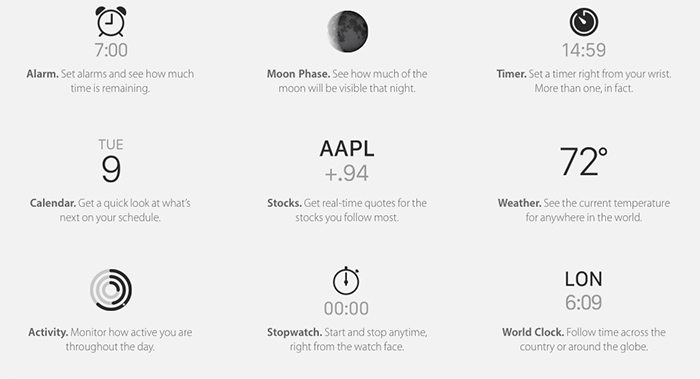This screenshot has width=700, height=379.
Task: Click the 00:00 stopwatch readout
Action: pos(346,308)
